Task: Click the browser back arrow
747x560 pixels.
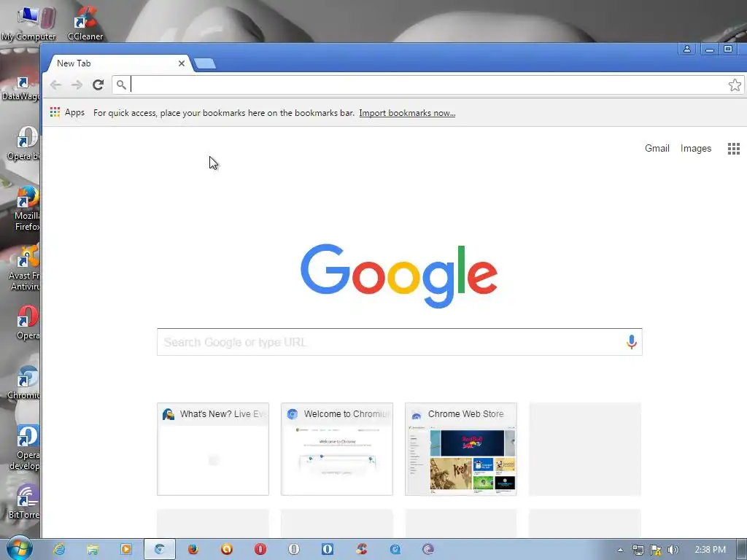Action: click(55, 85)
